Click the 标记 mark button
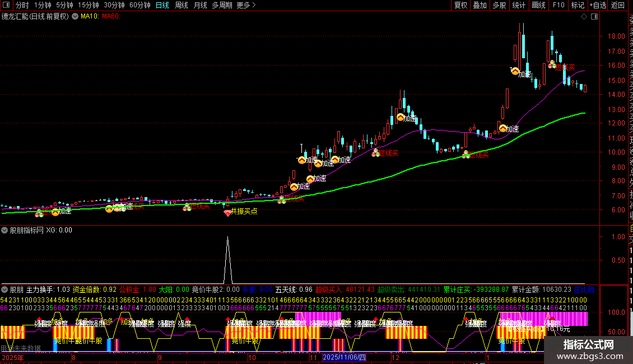The width and height of the screenshot is (633, 364). point(578,5)
